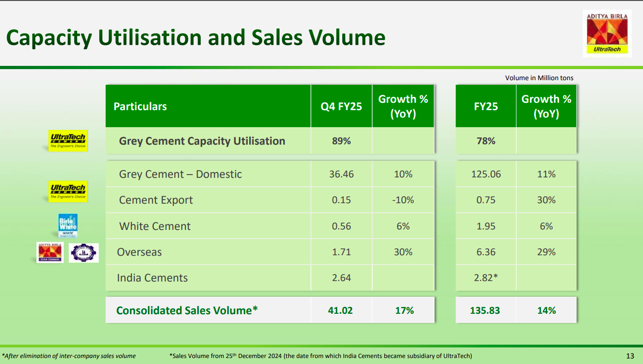The height and width of the screenshot is (364, 643).
Task: Click the 6% Q4 growth for White Cement
Action: (403, 226)
